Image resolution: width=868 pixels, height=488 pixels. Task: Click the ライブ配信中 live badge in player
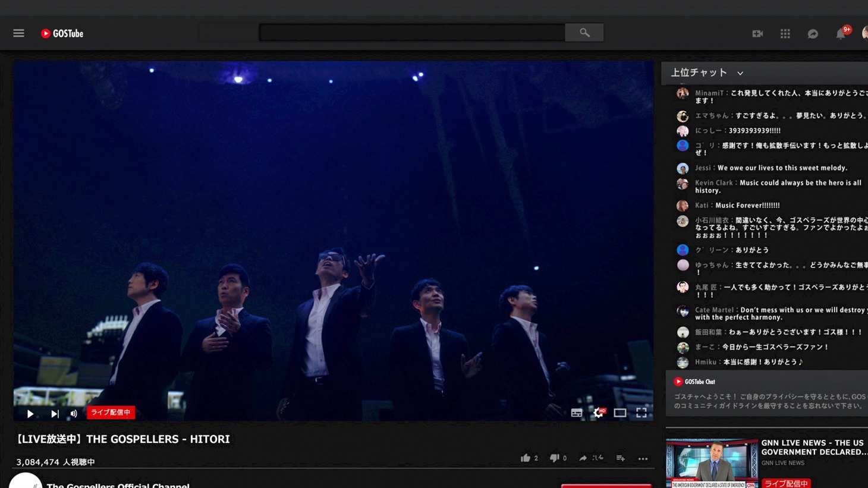(111, 413)
